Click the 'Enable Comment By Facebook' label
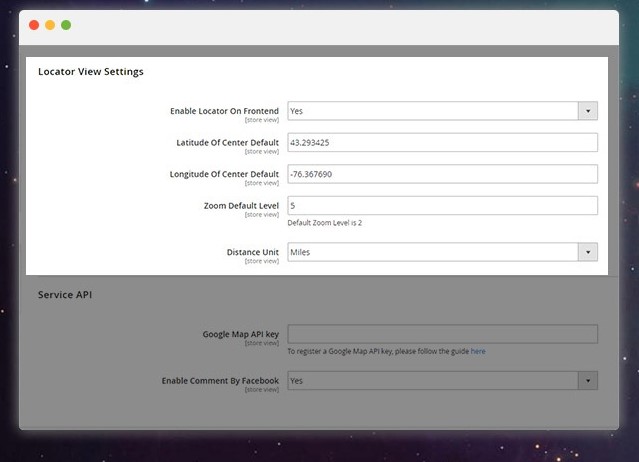The image size is (639, 462). point(220,380)
